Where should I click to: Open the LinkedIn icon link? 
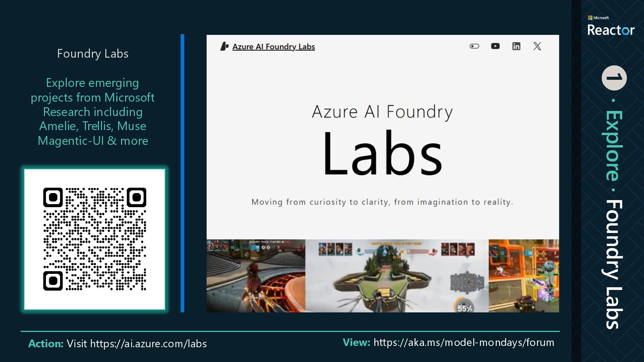coord(516,46)
